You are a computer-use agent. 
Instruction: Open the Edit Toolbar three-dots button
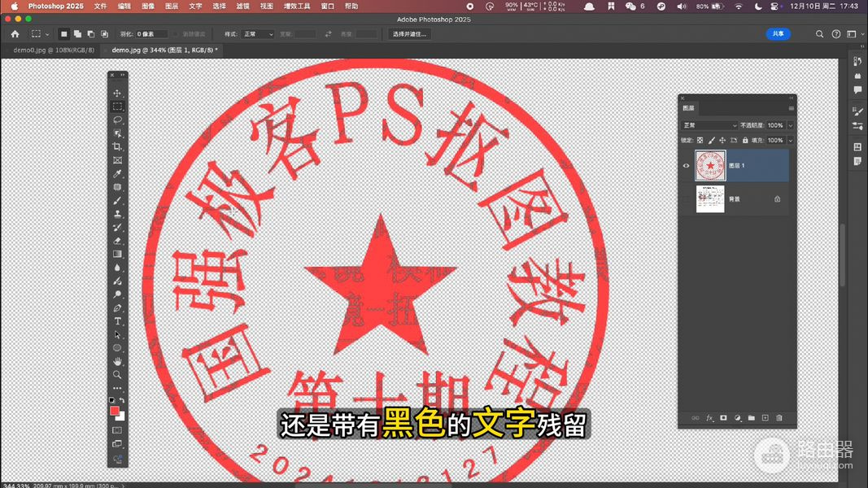(117, 388)
